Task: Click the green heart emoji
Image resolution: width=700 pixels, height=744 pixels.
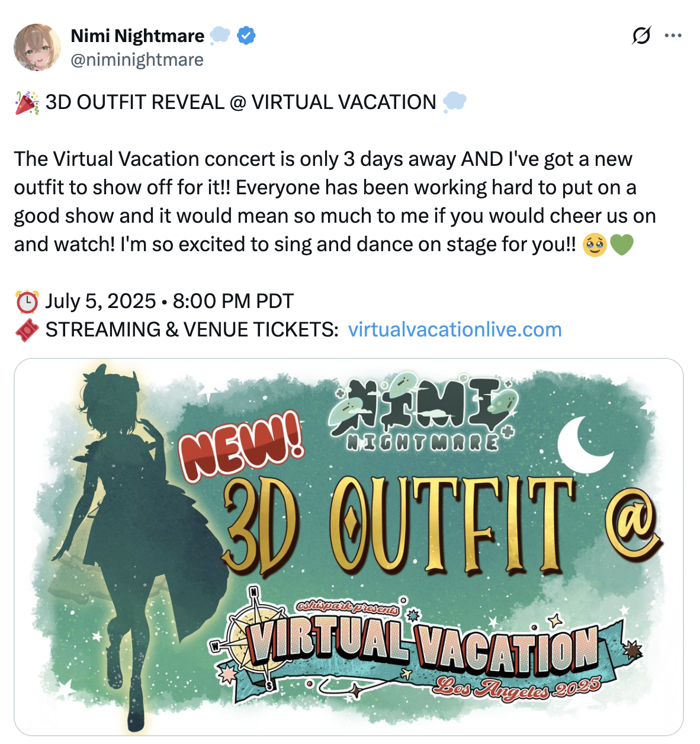Action: coord(622,245)
